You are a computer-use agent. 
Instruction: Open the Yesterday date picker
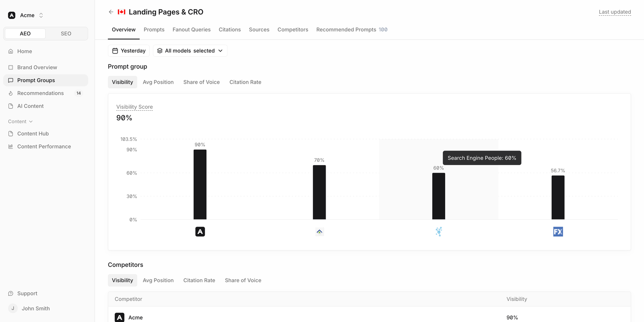(129, 51)
